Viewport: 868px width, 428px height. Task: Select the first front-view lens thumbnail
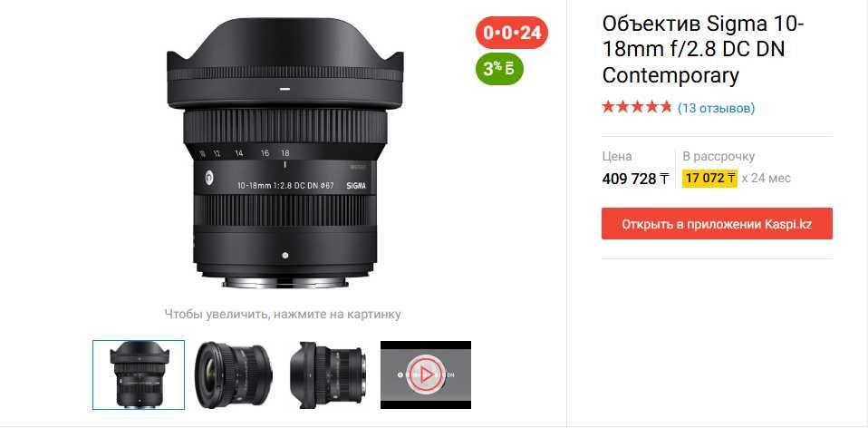(x=139, y=374)
